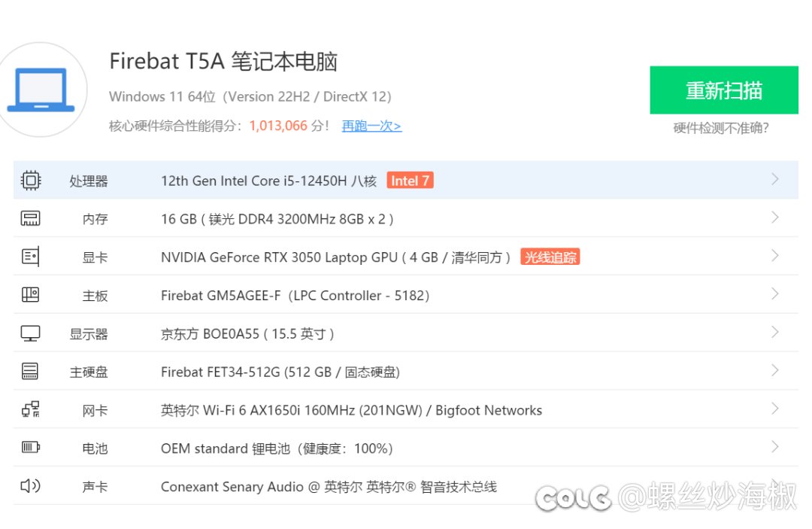Expand the 电池 battery row details
812x529 pixels.
click(x=775, y=448)
